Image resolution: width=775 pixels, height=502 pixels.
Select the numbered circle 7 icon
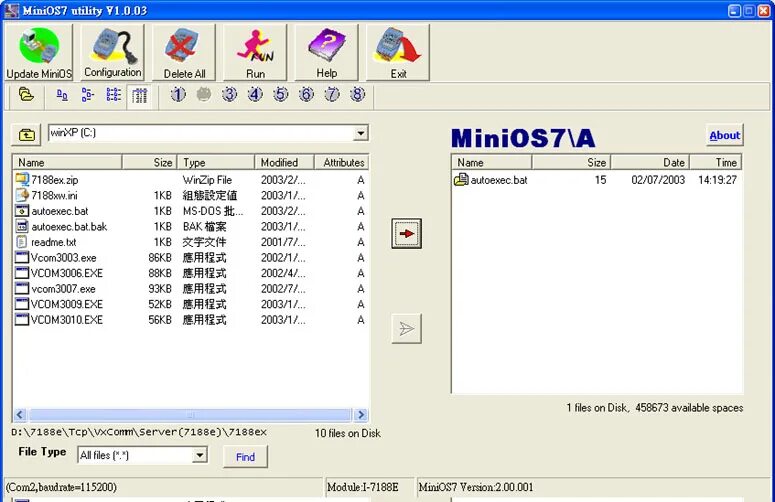coord(332,94)
